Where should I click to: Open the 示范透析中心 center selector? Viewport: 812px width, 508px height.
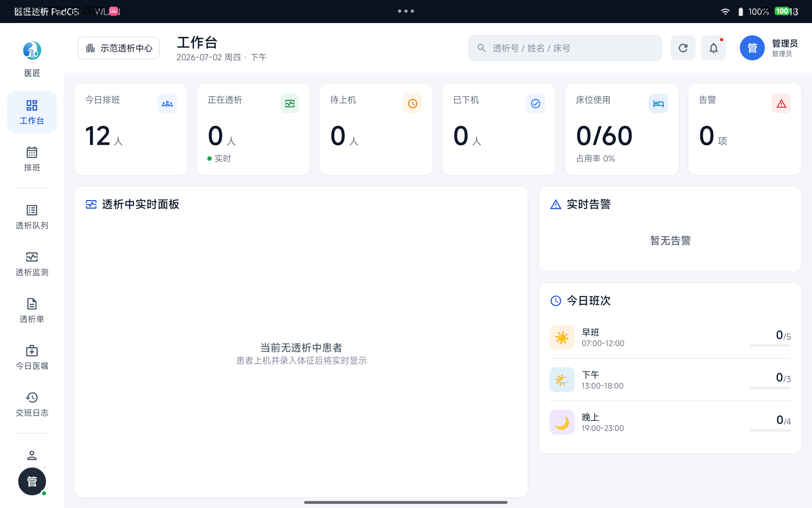tap(119, 48)
